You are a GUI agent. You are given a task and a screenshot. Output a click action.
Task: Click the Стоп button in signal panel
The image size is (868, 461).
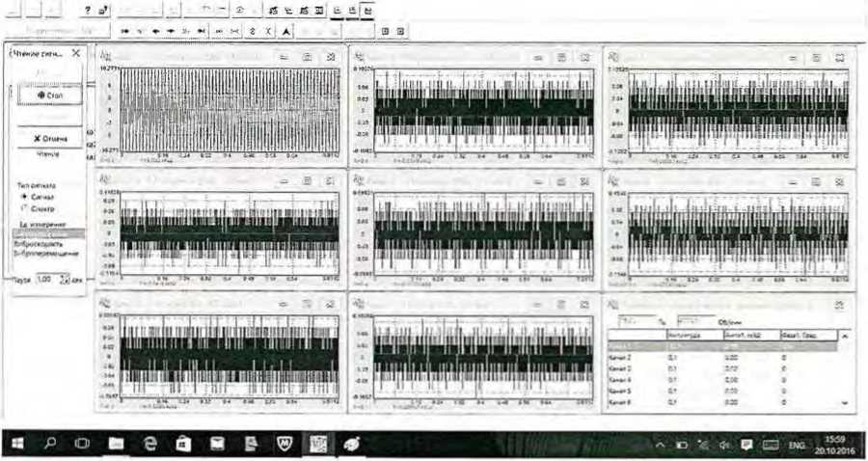click(47, 96)
